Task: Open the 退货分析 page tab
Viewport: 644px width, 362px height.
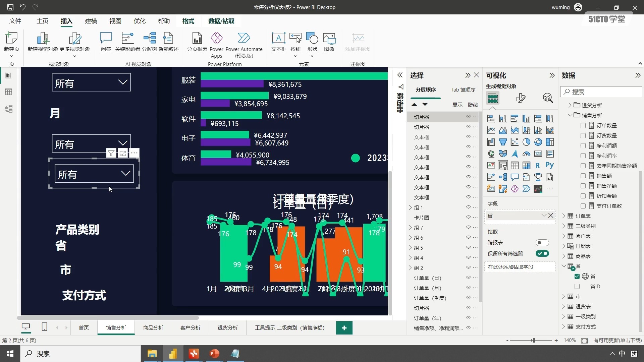Action: (x=227, y=327)
